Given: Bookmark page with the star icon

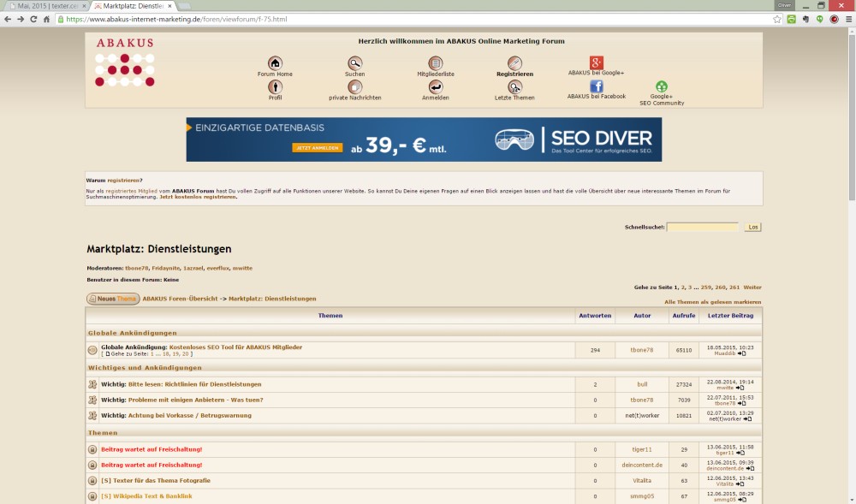Looking at the screenshot, I should tap(776, 19).
